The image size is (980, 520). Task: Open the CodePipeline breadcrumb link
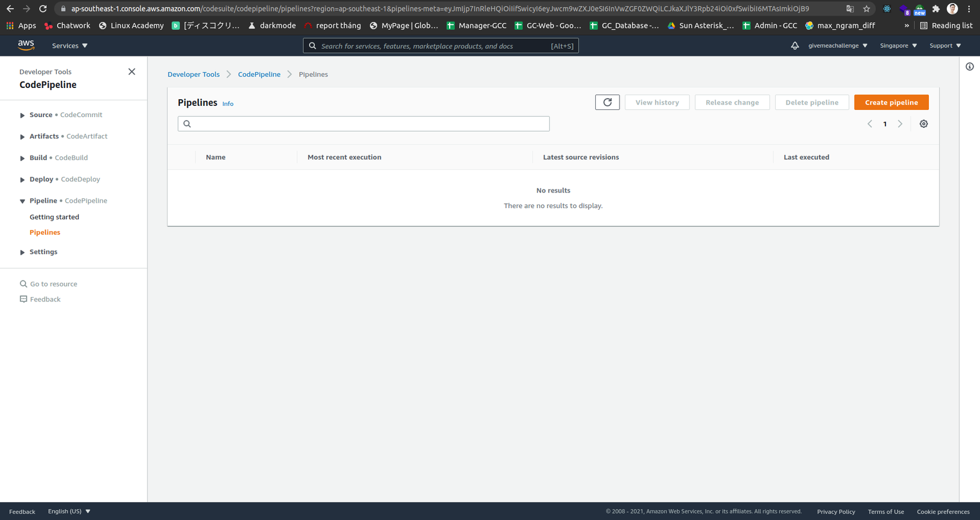(x=259, y=74)
